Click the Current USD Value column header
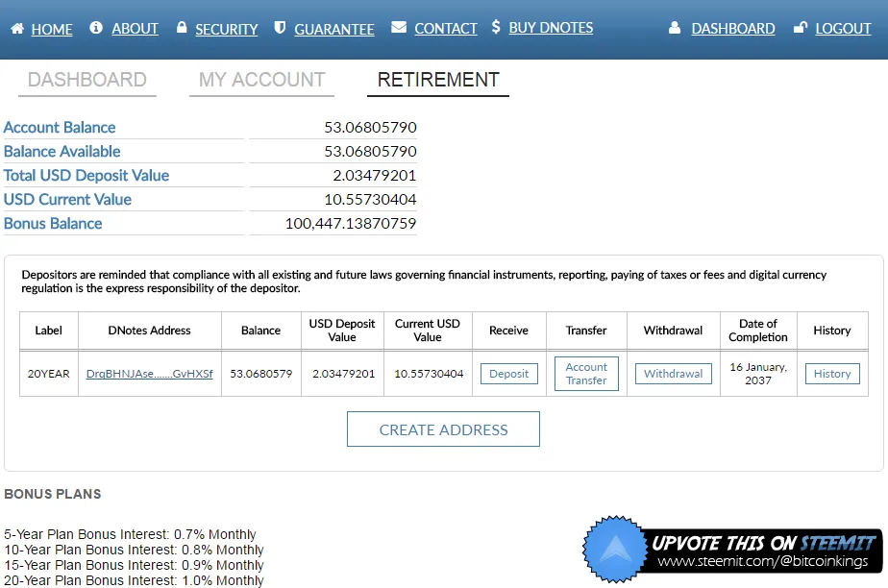This screenshot has width=888, height=588. [428, 331]
